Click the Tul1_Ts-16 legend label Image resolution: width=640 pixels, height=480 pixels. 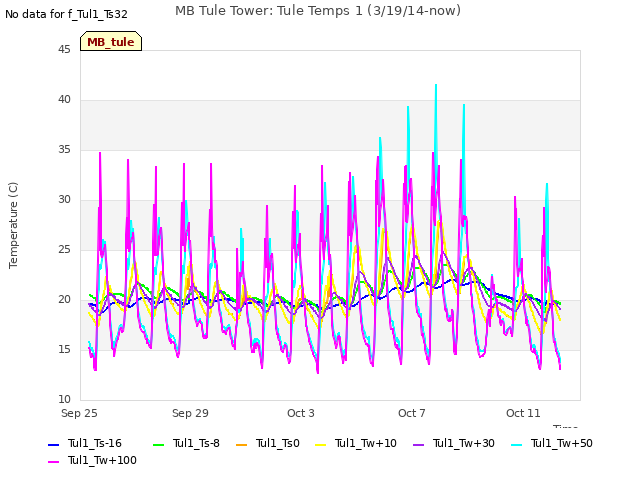[x=95, y=443]
